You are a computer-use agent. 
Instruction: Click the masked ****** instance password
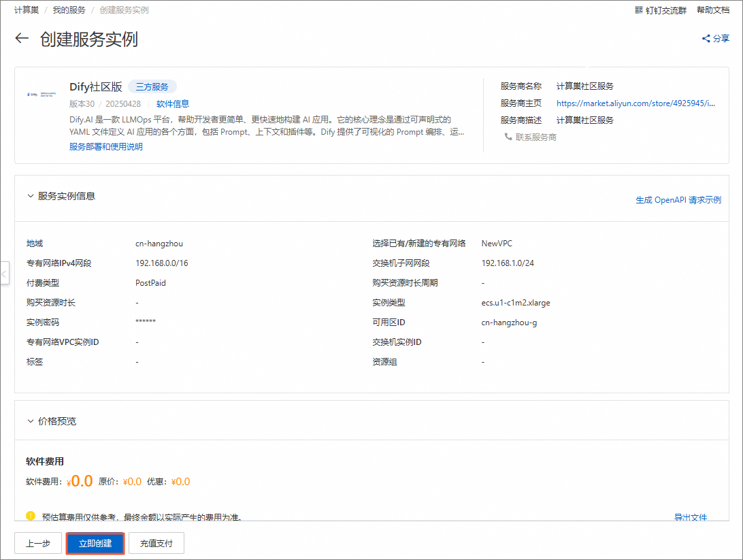pos(146,322)
